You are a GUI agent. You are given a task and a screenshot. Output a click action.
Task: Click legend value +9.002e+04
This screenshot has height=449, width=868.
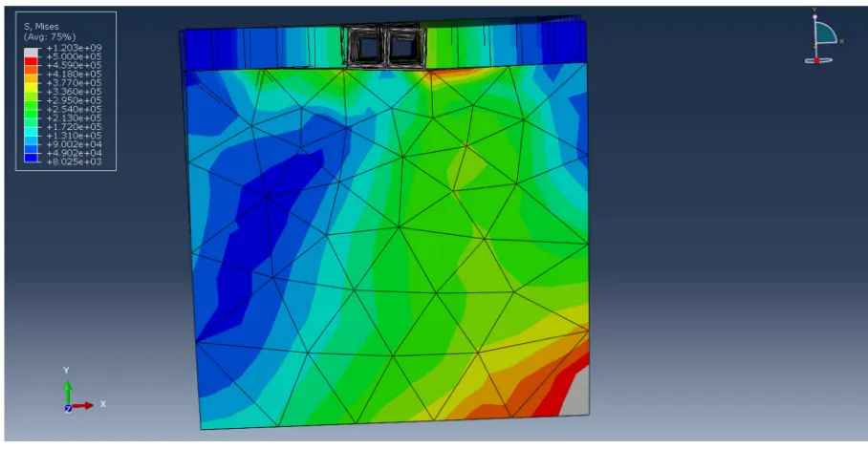74,144
